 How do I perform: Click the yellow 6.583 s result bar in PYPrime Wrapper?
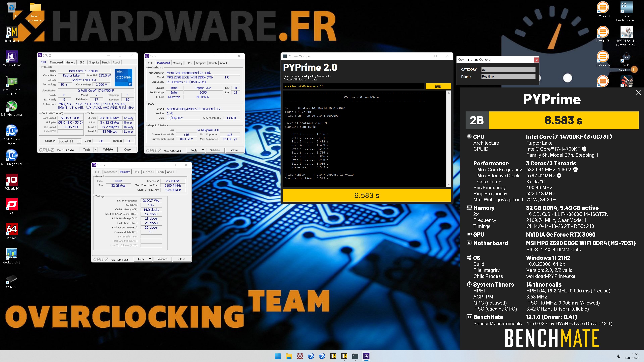(367, 195)
